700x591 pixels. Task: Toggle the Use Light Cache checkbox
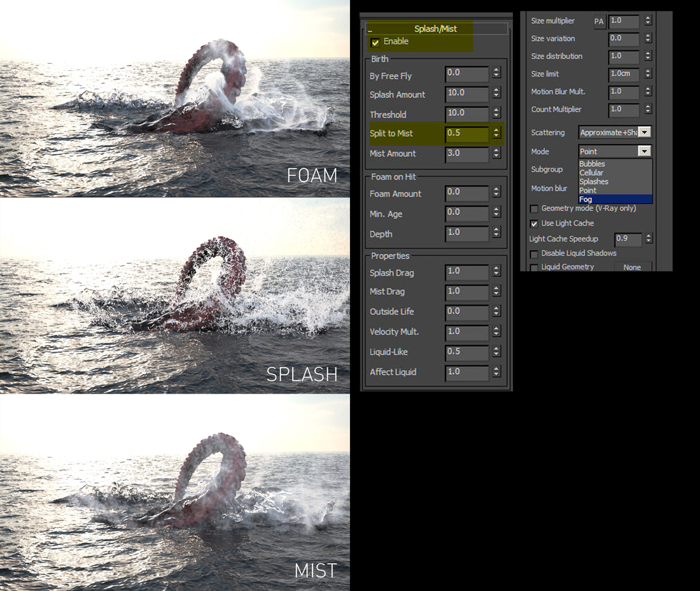pyautogui.click(x=535, y=224)
